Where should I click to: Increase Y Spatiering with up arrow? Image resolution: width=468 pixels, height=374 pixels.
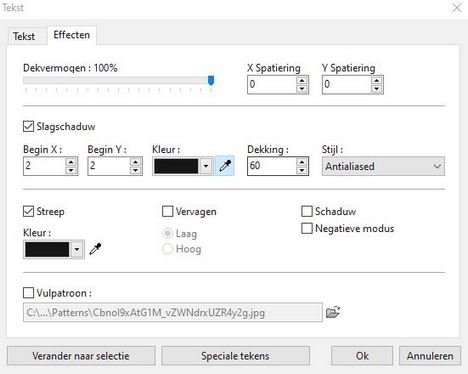(x=376, y=81)
